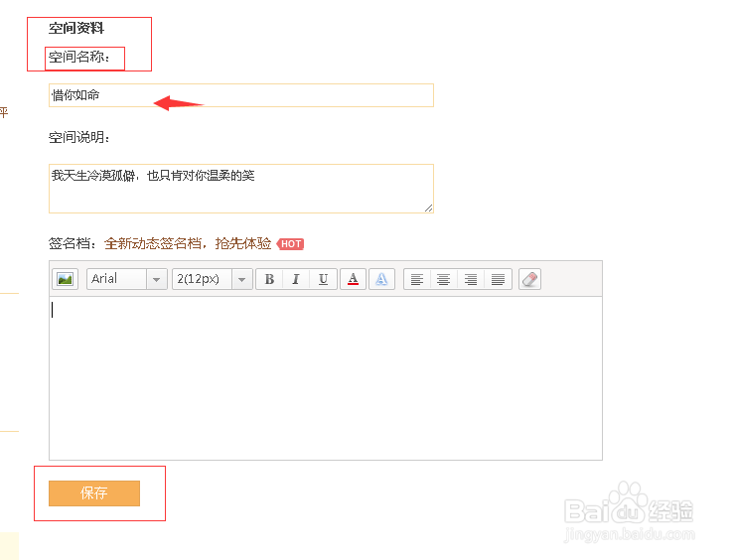The height and width of the screenshot is (560, 736).
Task: Toggle bold formatting
Action: (269, 279)
